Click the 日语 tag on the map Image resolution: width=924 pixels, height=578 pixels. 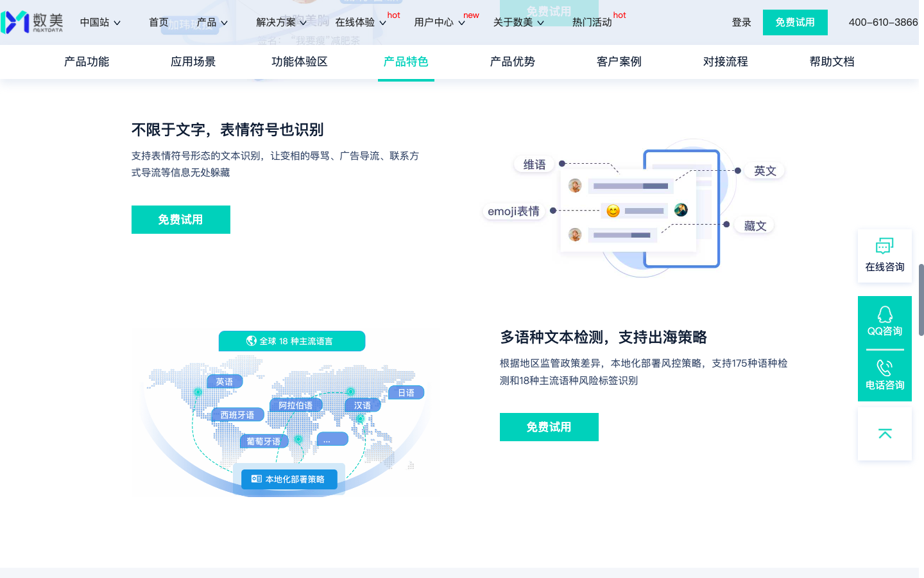point(406,392)
